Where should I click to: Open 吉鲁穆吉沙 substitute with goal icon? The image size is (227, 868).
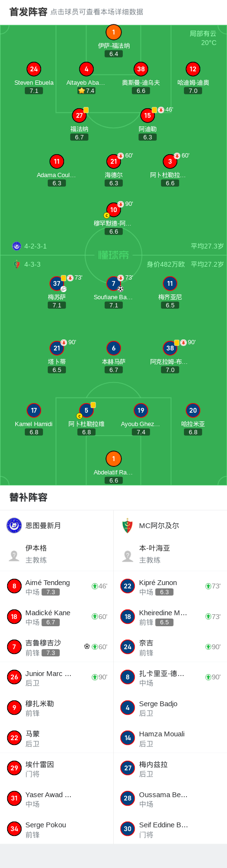(x=56, y=647)
